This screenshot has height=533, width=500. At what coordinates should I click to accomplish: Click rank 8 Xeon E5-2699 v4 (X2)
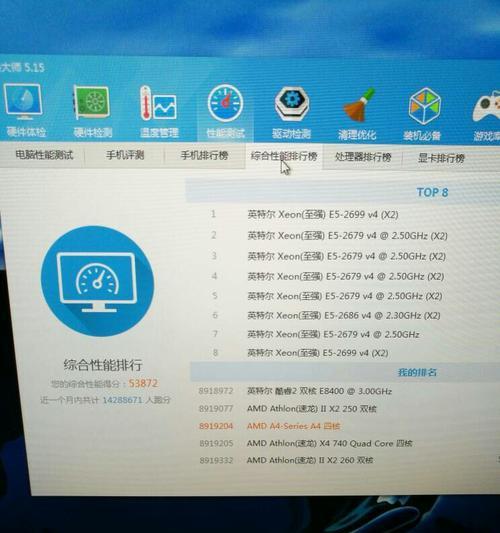pyautogui.click(x=318, y=353)
